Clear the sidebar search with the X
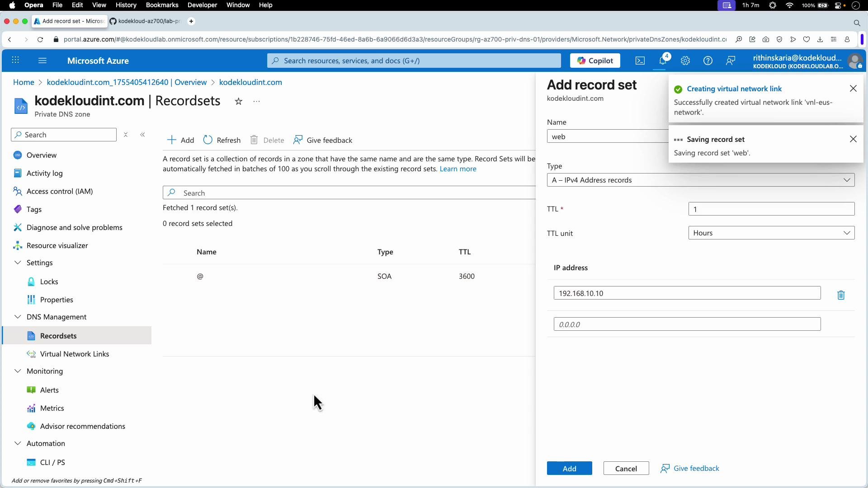The height and width of the screenshot is (488, 868). coord(126,135)
